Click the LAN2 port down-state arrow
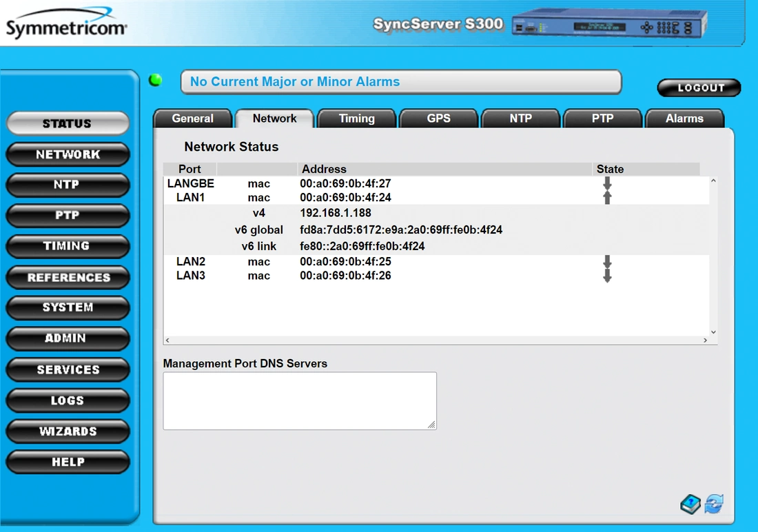Screen dimensions: 758x532 tap(607, 262)
